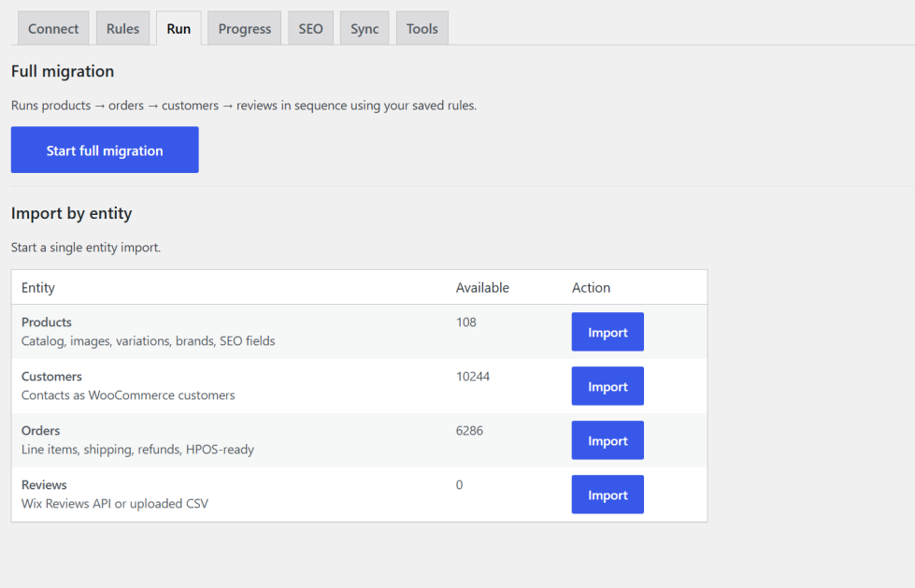Select the Run tab
The image size is (915, 588).
[x=179, y=28]
